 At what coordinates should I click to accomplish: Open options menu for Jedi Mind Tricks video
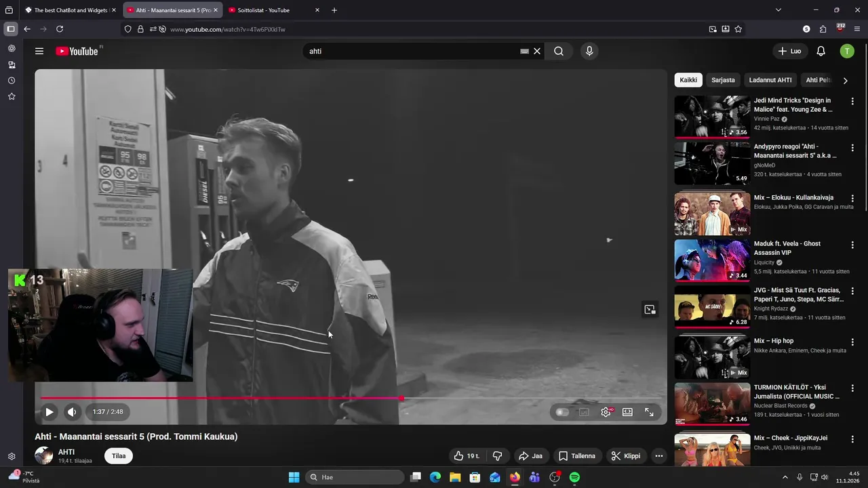click(x=852, y=102)
